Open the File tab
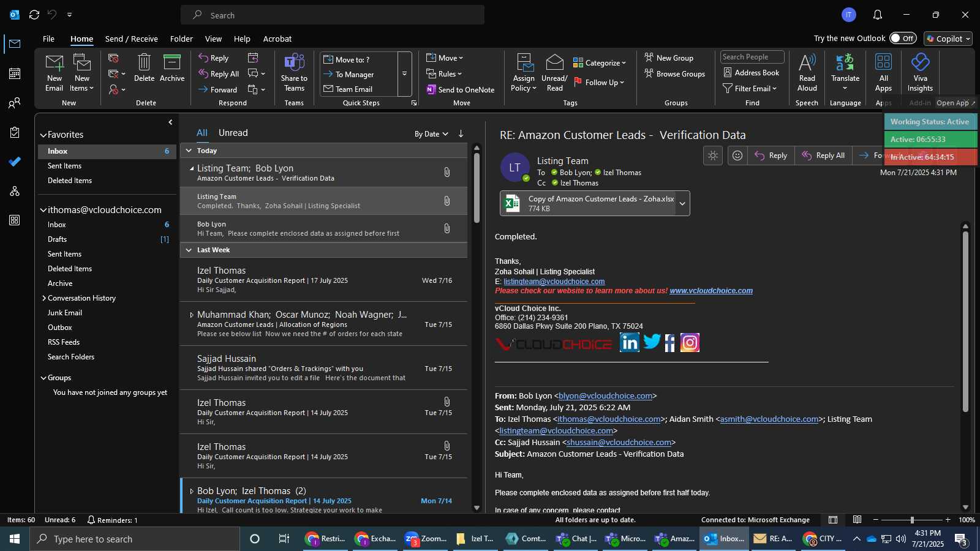The height and width of the screenshot is (551, 980). (x=48, y=39)
